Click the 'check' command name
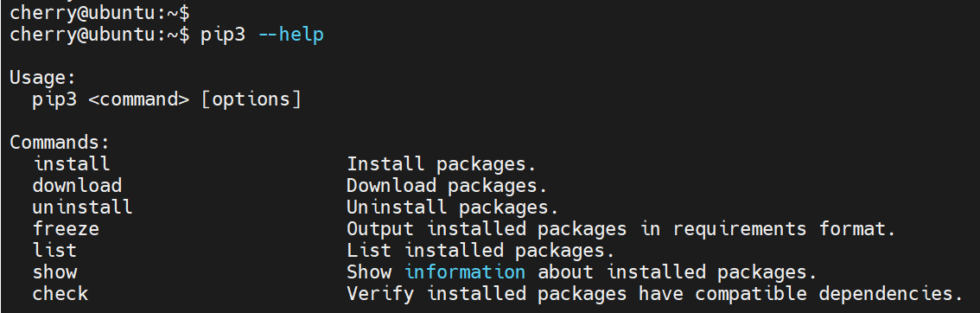The width and height of the screenshot is (980, 313). 60,293
